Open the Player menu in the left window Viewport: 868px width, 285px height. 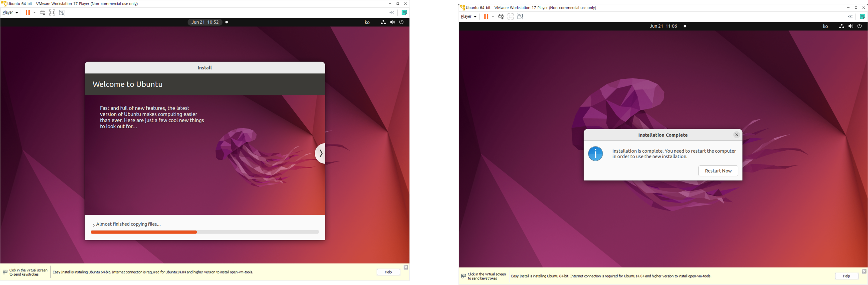click(10, 13)
